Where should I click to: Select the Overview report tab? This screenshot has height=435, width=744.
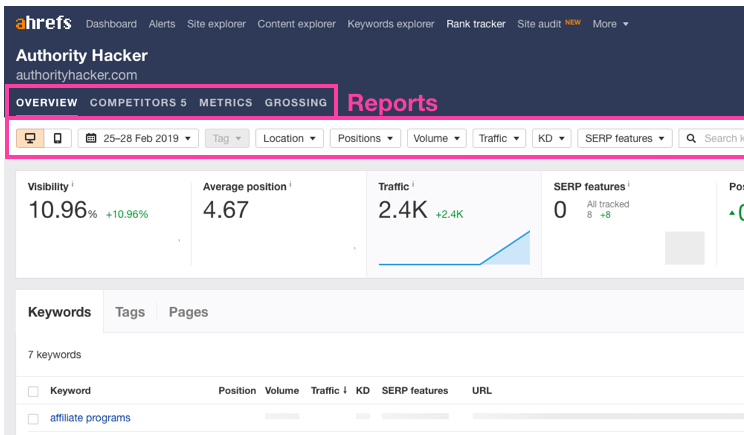point(46,102)
